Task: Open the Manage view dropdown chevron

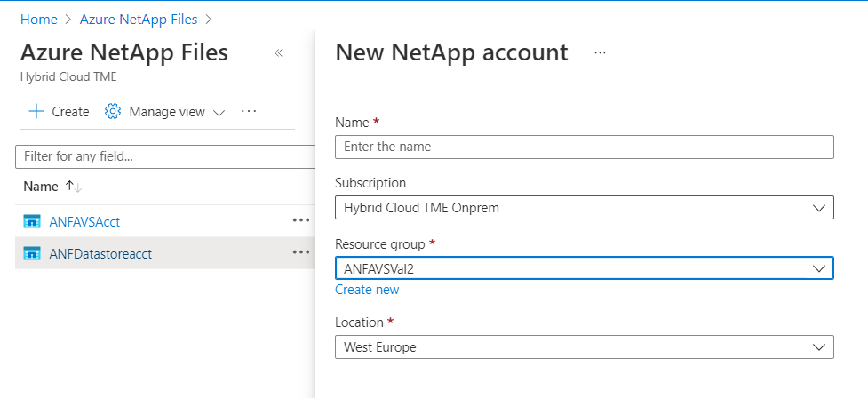Action: point(219,113)
